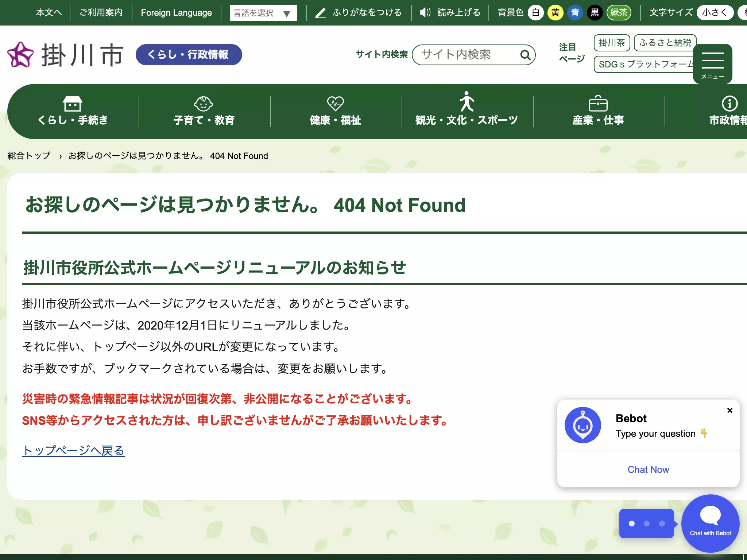
Task: Open the 子育て・教育 menu label
Action: pos(204,120)
